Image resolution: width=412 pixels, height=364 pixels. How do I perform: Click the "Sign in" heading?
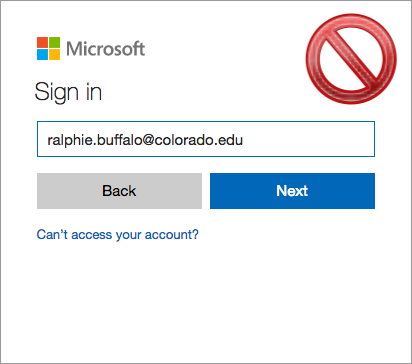(68, 92)
